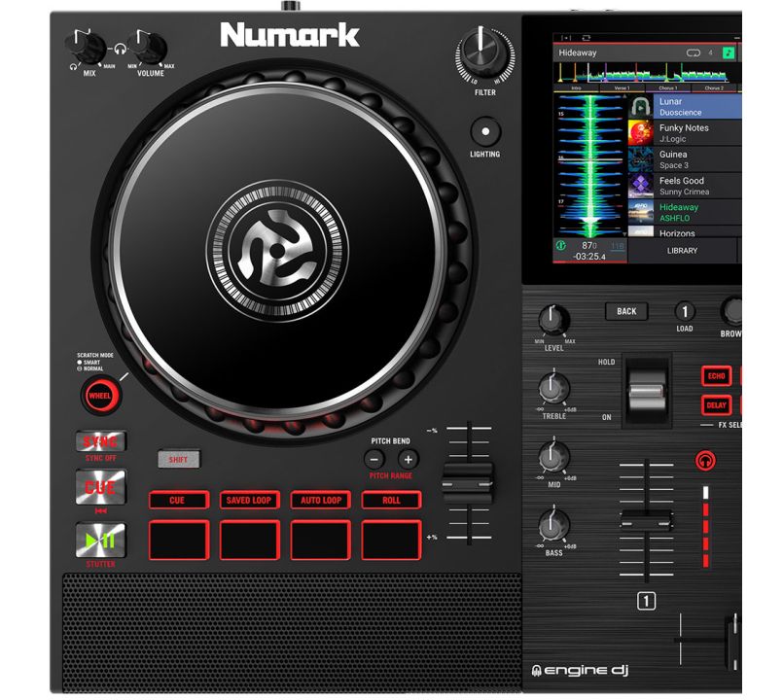783x700 pixels.
Task: Toggle the SYNC button
Action: tap(100, 441)
